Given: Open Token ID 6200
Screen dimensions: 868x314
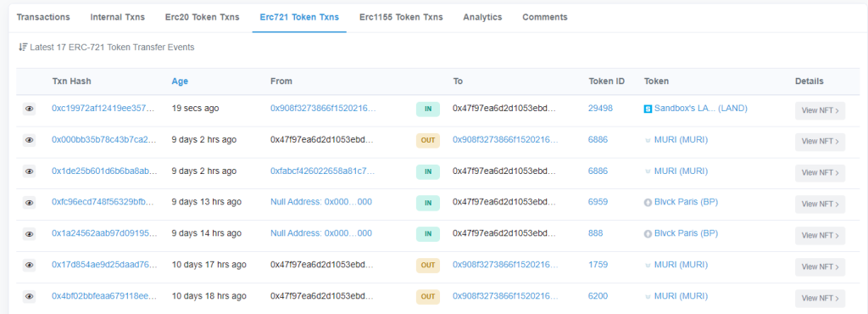Looking at the screenshot, I should pyautogui.click(x=598, y=296).
